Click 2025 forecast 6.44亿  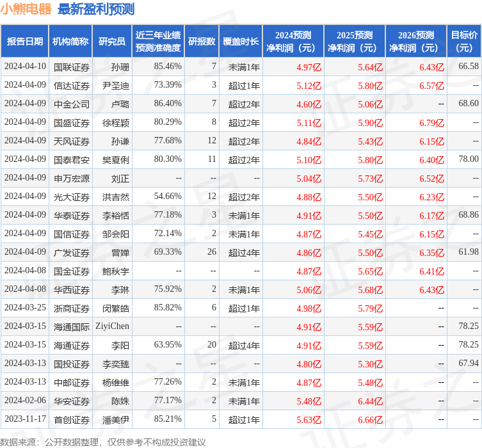click(370, 401)
